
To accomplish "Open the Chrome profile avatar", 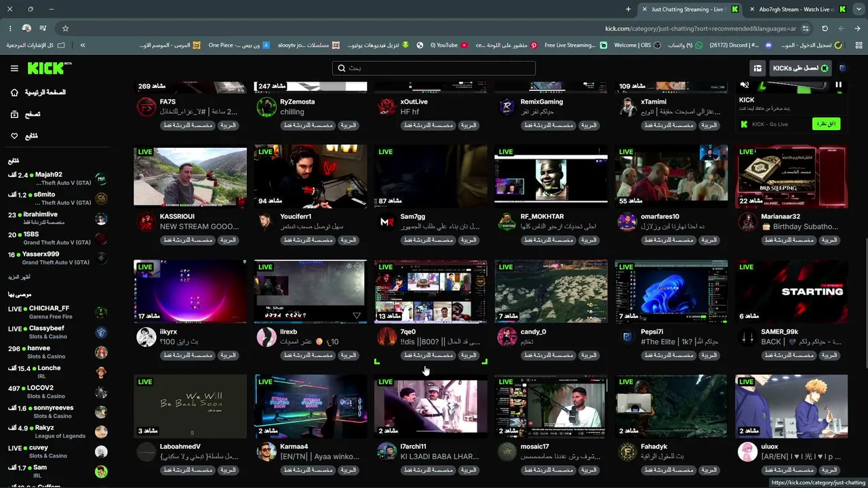I will coord(26,28).
